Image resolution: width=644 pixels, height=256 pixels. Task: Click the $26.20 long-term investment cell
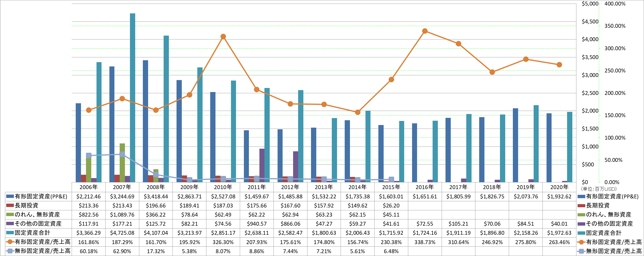[x=391, y=206]
